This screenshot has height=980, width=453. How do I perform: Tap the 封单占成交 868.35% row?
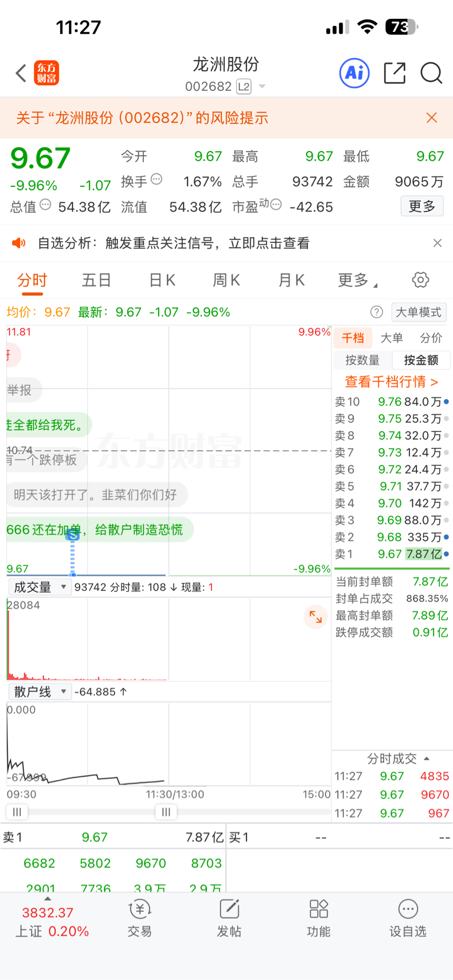(392, 598)
